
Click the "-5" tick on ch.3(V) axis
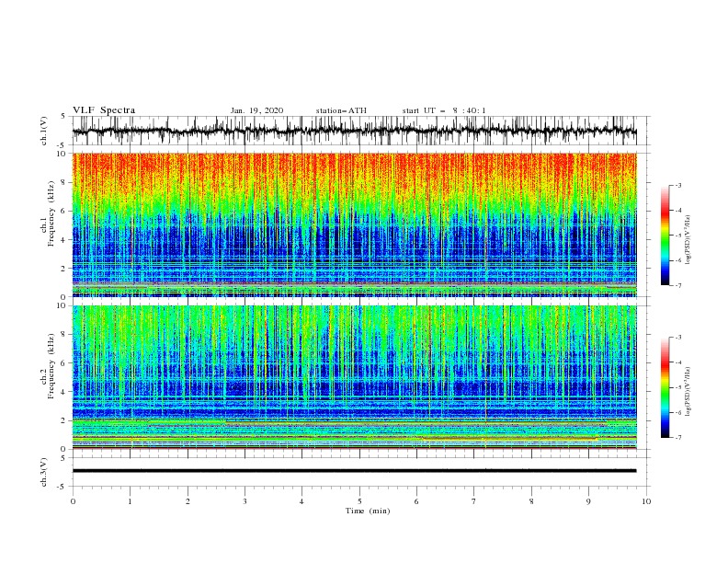[63, 487]
